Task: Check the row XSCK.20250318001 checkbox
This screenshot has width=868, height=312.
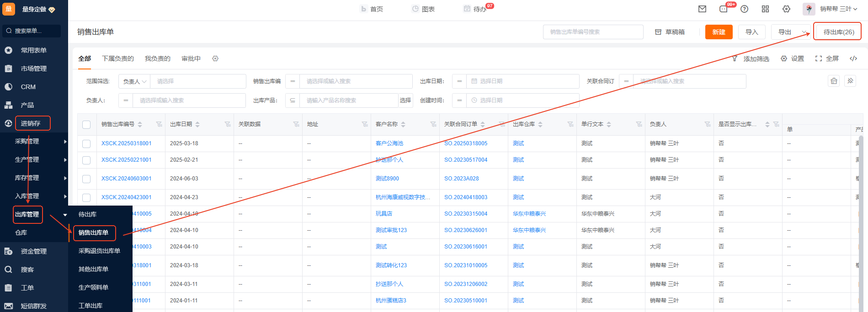Action: click(x=86, y=144)
